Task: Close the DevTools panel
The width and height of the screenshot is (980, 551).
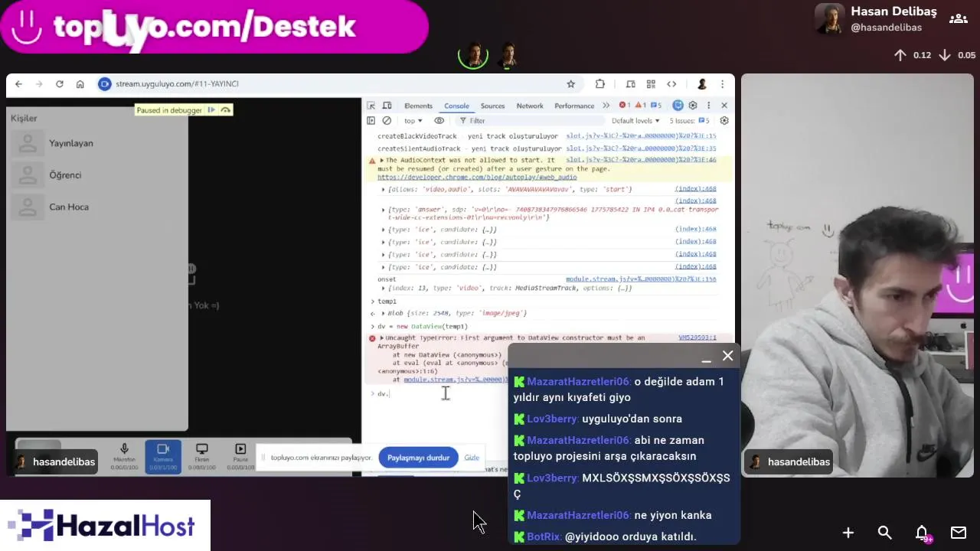Action: 724,106
